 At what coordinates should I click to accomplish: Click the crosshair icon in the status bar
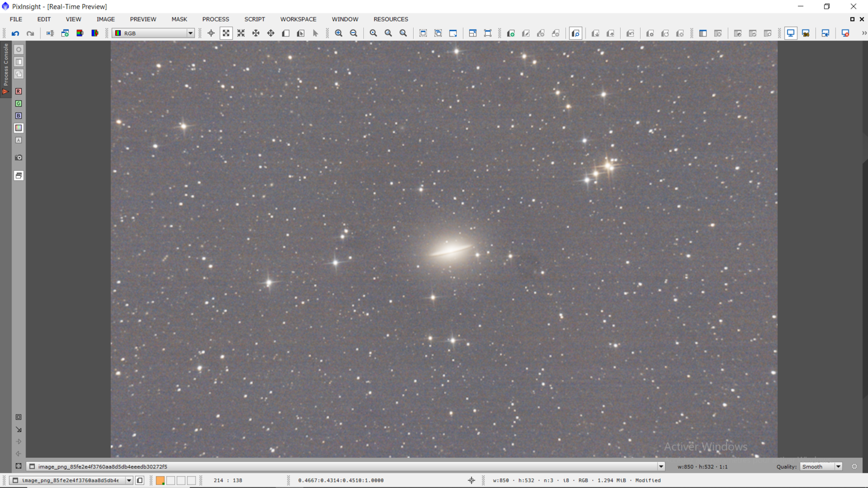coord(472,480)
